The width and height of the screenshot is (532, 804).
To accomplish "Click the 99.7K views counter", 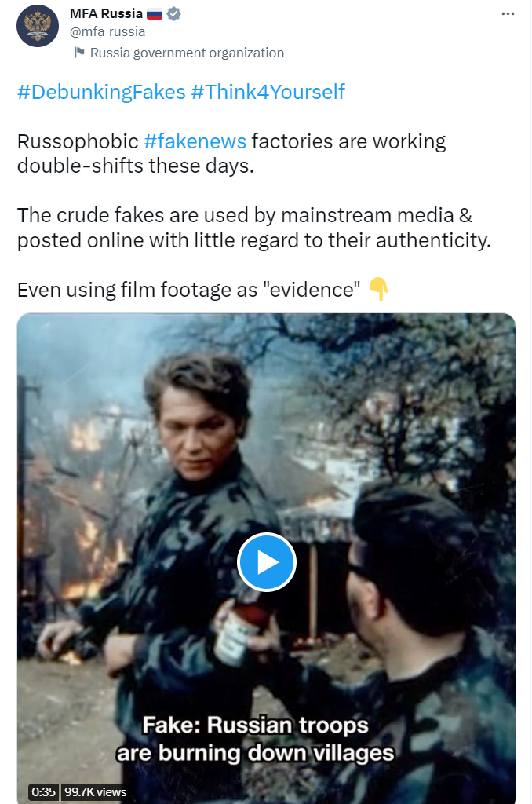I will pyautogui.click(x=95, y=791).
